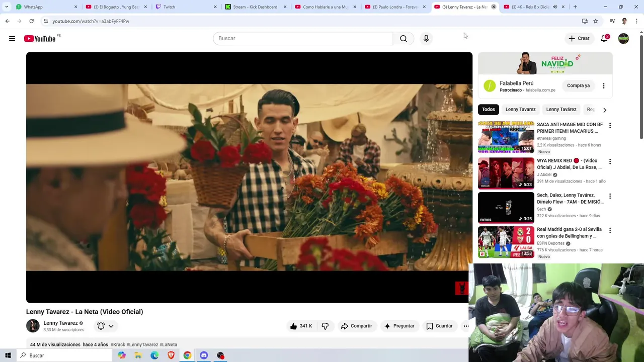Open the notifications bell in YouTube header
Viewport: 644px width, 362px height.
coord(604,39)
